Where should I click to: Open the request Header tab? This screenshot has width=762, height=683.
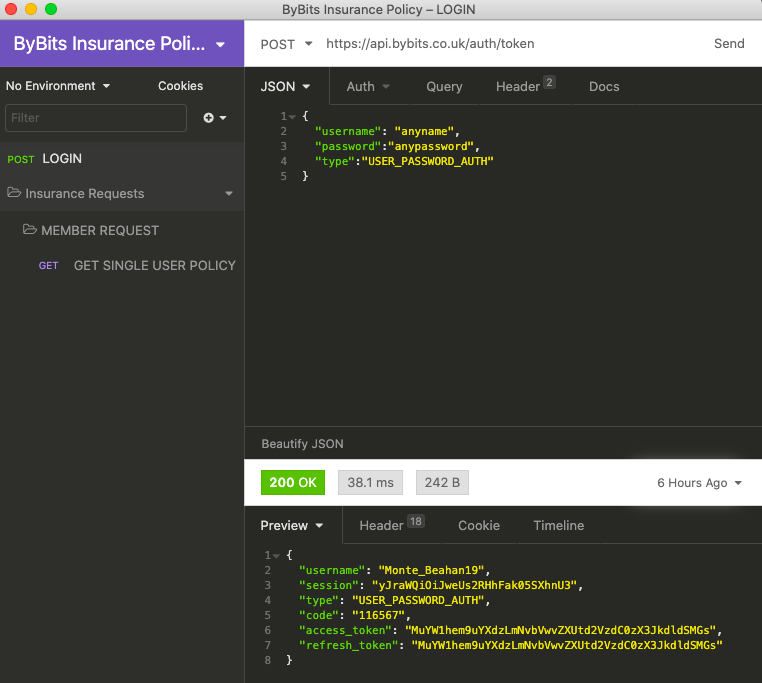[x=525, y=86]
